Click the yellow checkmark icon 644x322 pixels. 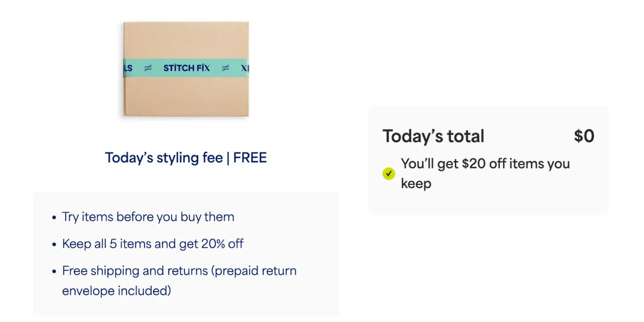(389, 173)
